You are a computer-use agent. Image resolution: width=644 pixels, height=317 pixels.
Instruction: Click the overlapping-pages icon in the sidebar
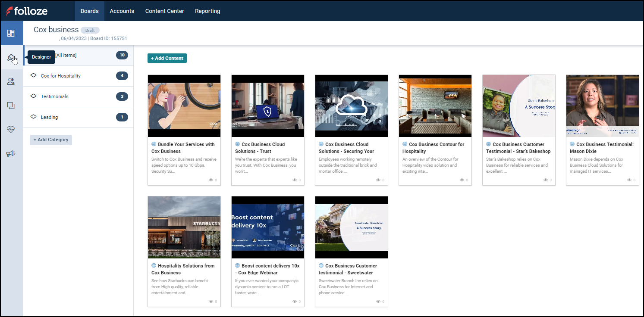[x=12, y=105]
